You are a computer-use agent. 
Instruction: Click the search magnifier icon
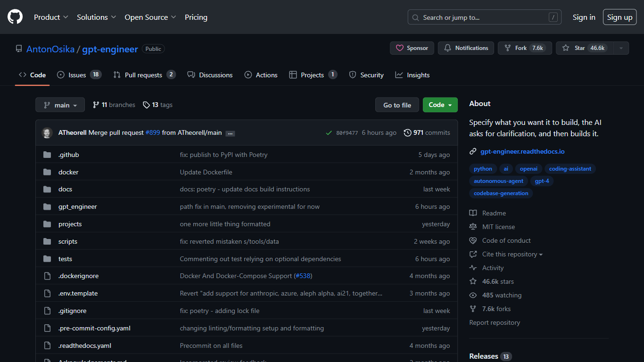[x=415, y=17]
